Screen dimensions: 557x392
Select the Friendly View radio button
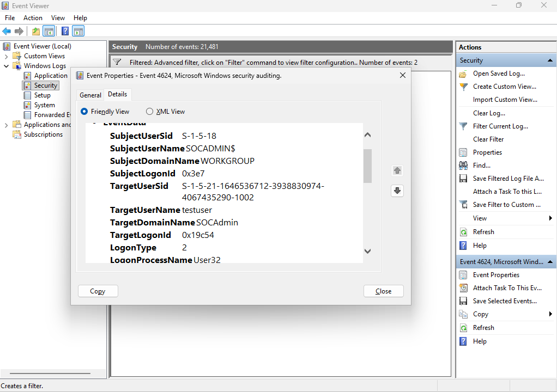point(84,111)
